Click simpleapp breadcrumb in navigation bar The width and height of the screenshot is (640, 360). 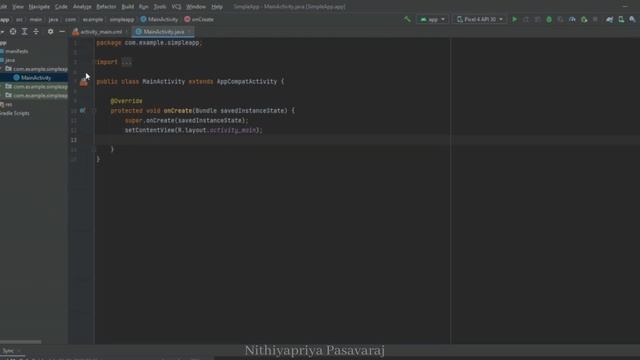tap(122, 19)
